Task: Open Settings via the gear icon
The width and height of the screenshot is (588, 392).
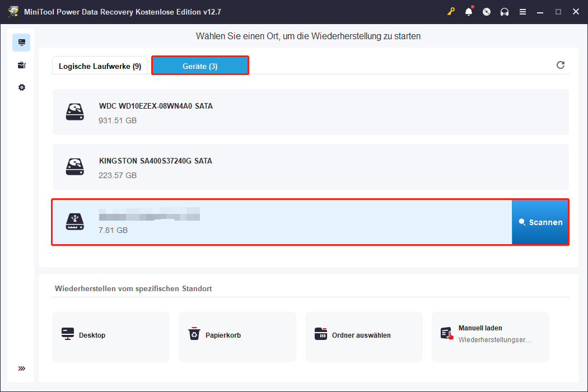Action: coord(21,87)
